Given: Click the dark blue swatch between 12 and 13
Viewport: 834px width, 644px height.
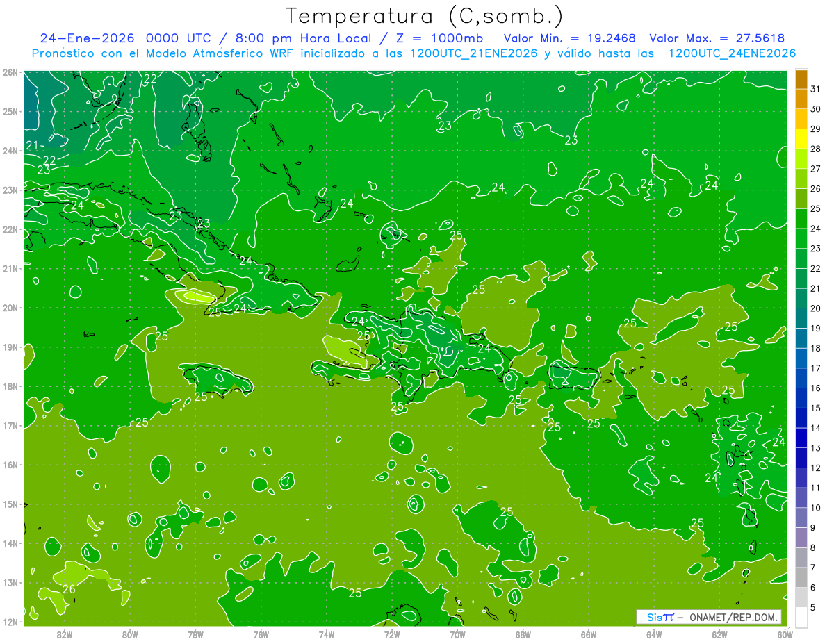Looking at the screenshot, I should click(801, 458).
